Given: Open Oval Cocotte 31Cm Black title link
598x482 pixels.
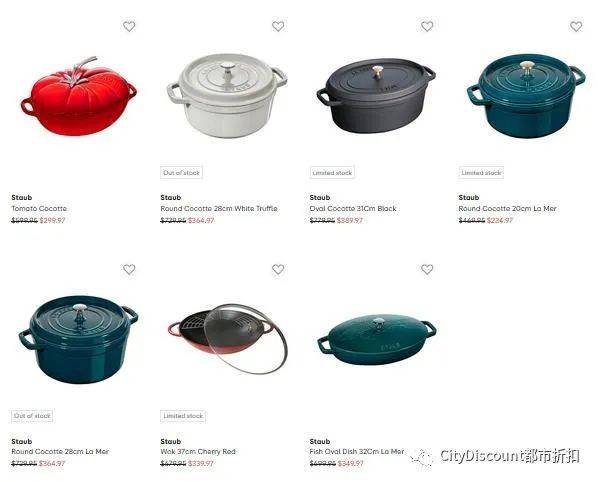Looking at the screenshot, I should (353, 209).
